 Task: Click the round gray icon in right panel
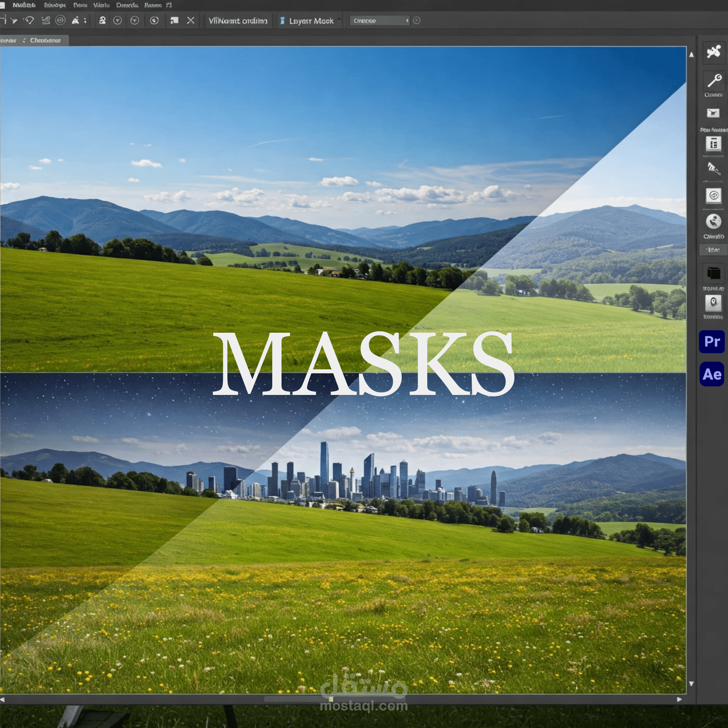click(713, 221)
